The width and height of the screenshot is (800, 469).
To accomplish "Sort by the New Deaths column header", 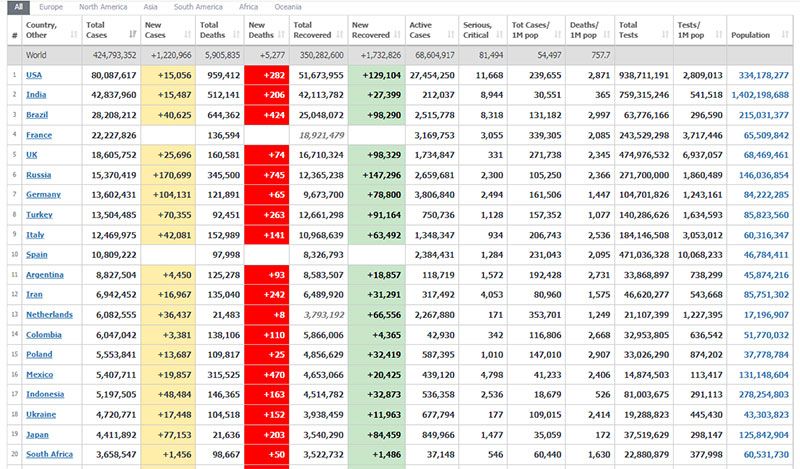I will [x=266, y=29].
